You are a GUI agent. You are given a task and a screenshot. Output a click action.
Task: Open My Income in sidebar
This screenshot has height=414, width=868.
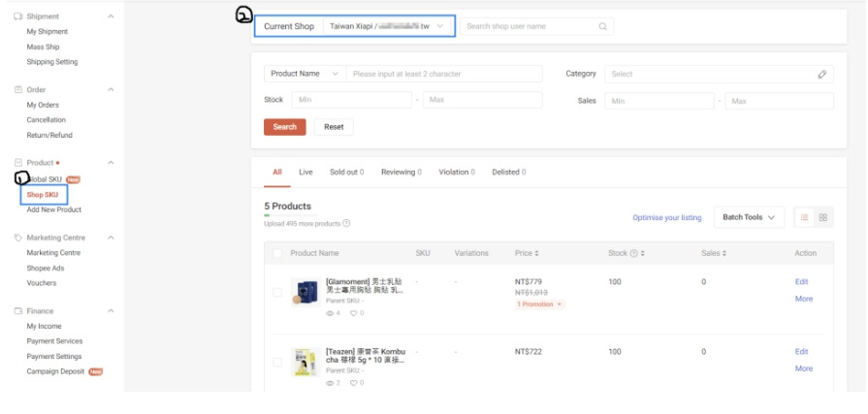[x=44, y=326]
